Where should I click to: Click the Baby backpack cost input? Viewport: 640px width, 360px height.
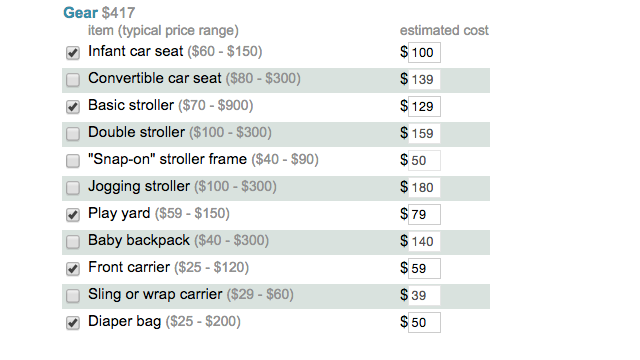pos(424,241)
